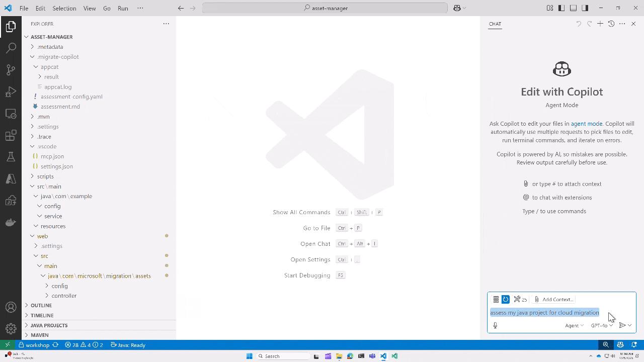Viewport: 644px width, 362px height.
Task: Open the Explorer view in activity bar
Action: pyautogui.click(x=11, y=26)
